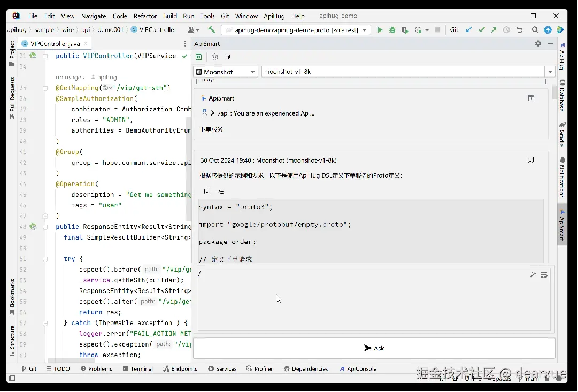The width and height of the screenshot is (578, 392).
Task: Click the Rollback undo arrow icon
Action: [519, 30]
